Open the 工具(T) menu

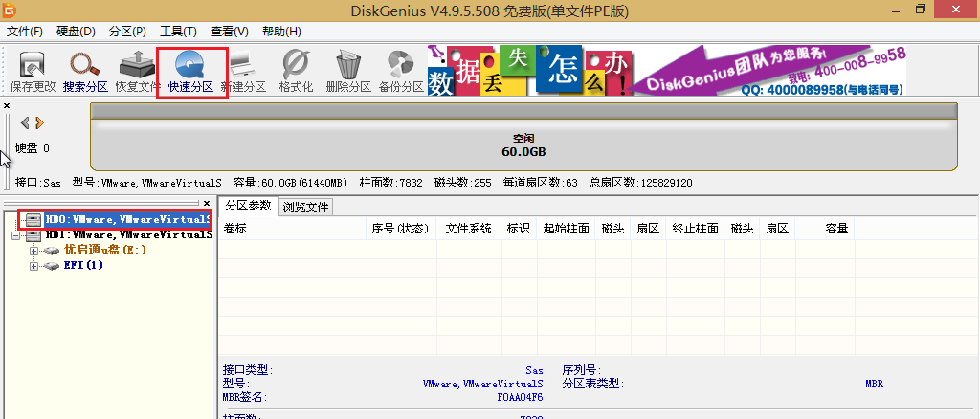click(x=178, y=32)
